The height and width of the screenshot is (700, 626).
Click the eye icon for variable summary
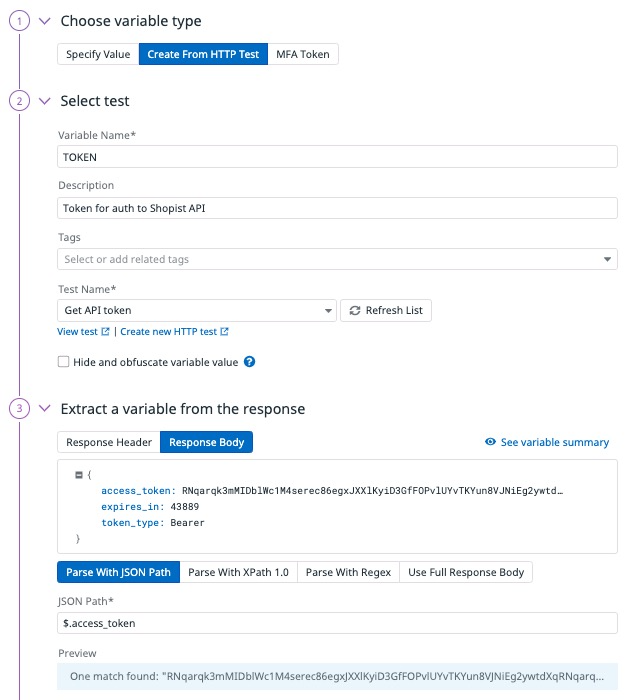click(490, 442)
